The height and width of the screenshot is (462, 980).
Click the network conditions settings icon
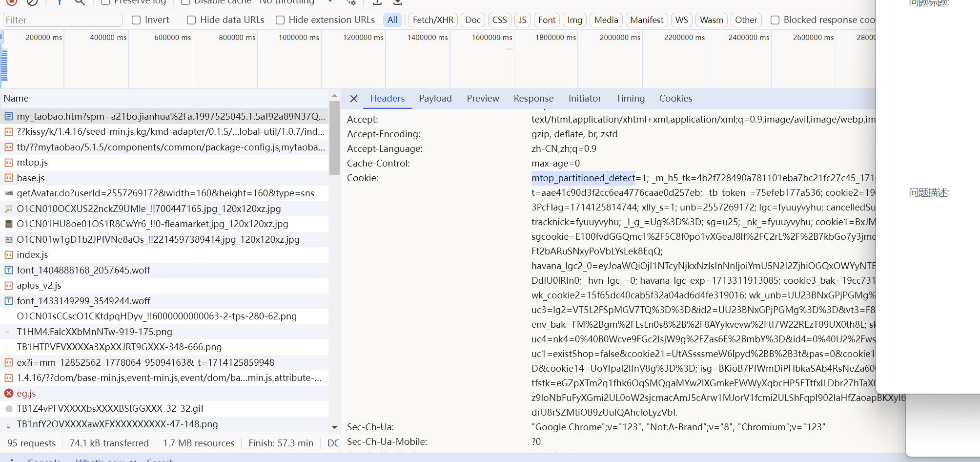351,2
